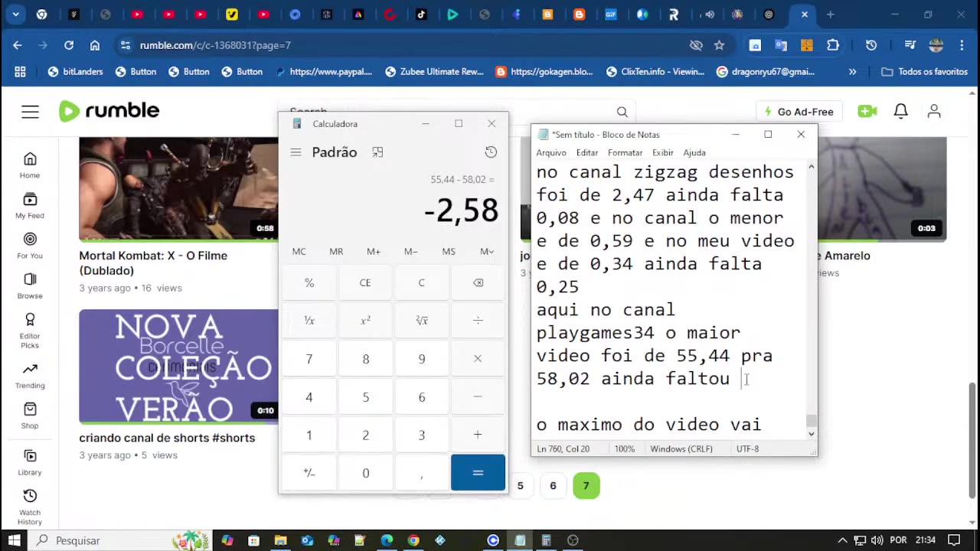Open the bitLanders bookmark
The height and width of the screenshot is (551, 980).
(x=75, y=72)
